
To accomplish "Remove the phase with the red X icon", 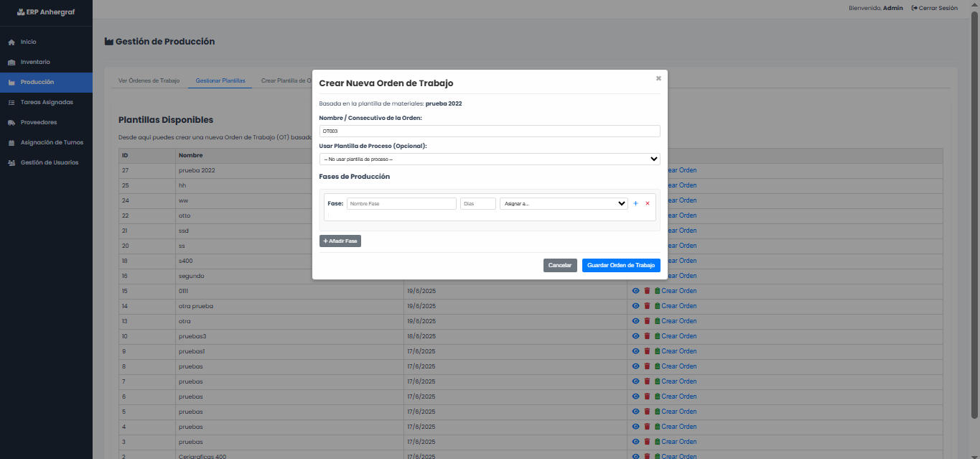I will point(648,204).
